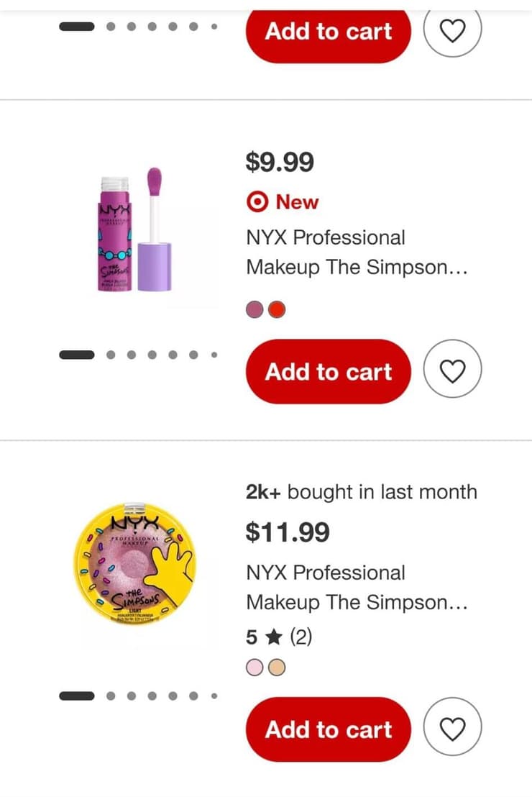Add the $9.99 lip oil to cart

click(x=328, y=371)
